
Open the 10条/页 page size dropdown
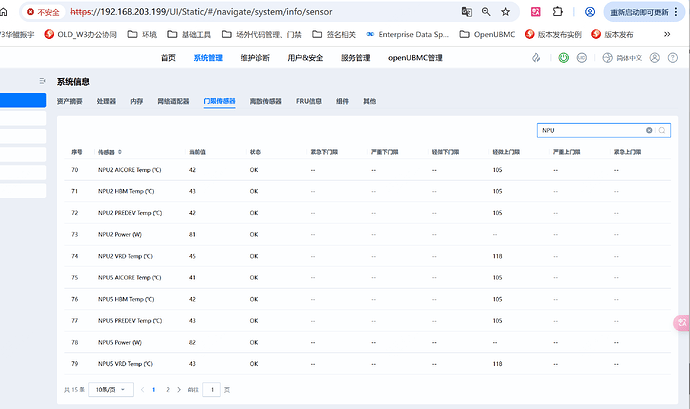(111, 390)
